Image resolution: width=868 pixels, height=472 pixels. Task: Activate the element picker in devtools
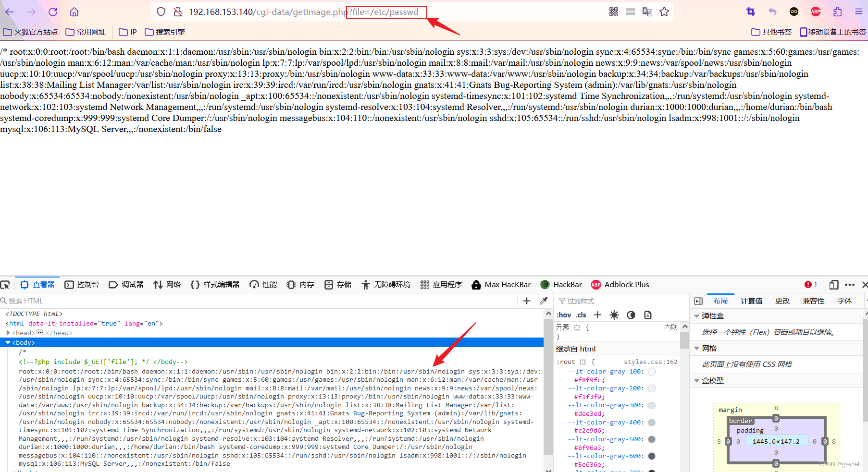(x=5, y=285)
